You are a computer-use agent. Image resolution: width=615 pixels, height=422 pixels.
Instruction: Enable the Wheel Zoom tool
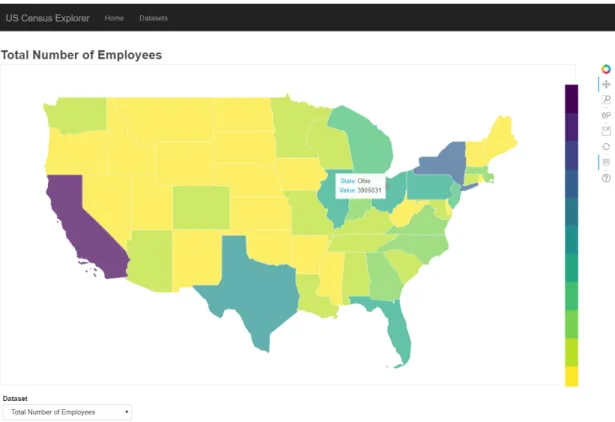click(x=606, y=115)
